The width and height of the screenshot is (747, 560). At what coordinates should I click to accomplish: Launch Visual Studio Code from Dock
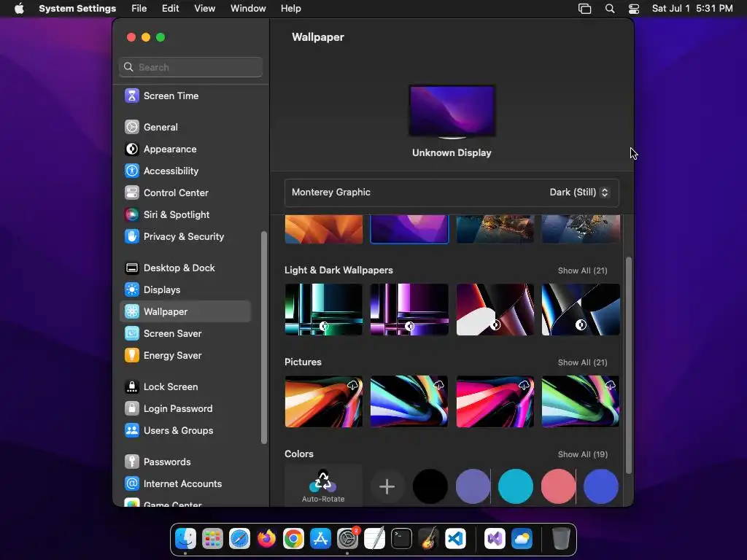coord(455,539)
